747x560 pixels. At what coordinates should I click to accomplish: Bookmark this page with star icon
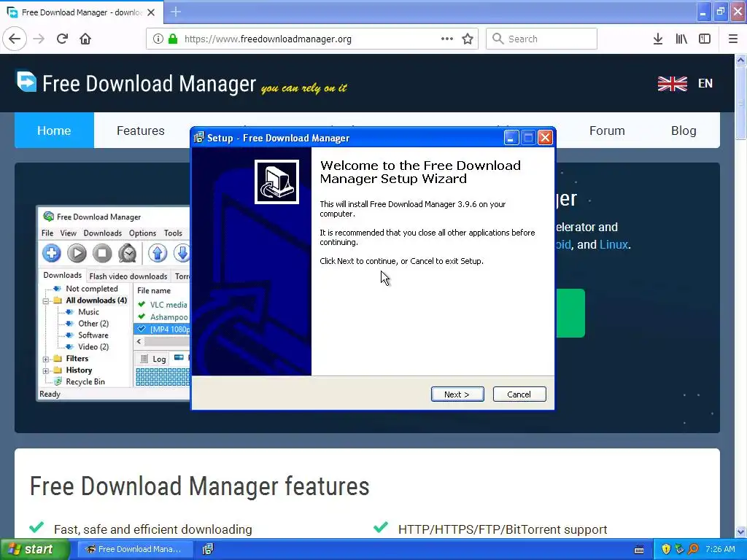coord(468,39)
